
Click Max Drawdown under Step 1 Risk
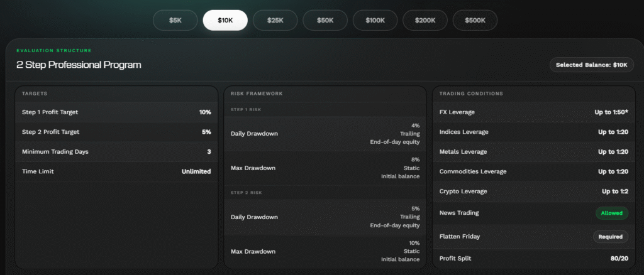[253, 168]
